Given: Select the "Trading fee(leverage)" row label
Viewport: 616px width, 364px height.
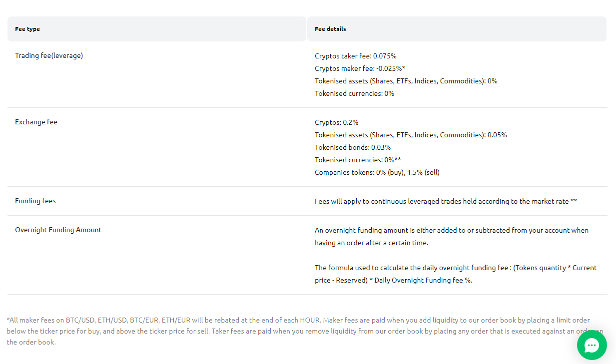Looking at the screenshot, I should [49, 56].
